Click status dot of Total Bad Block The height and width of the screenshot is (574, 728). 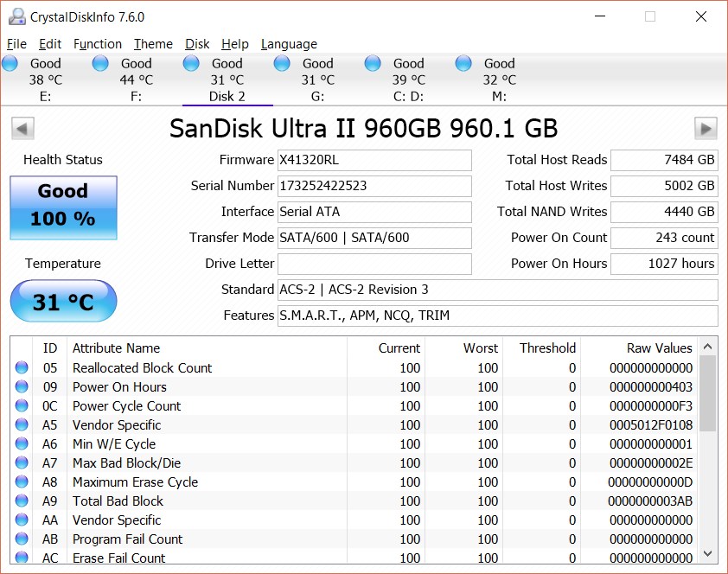[x=22, y=501]
